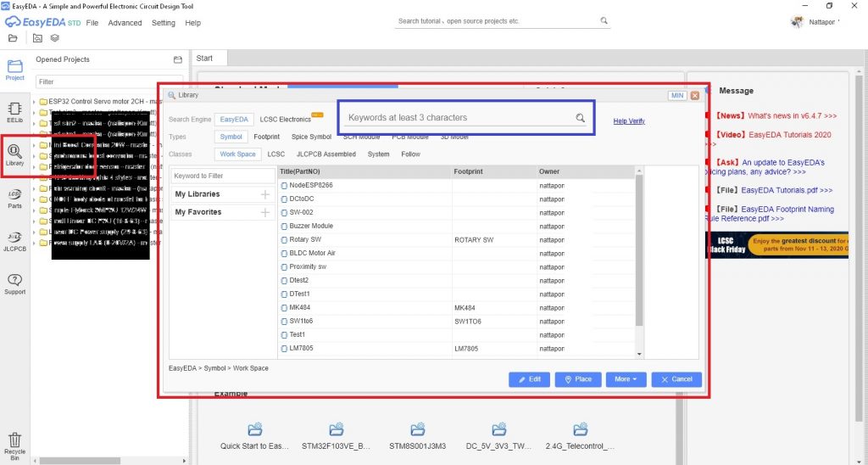Open the Help Verify link
Viewport: 868px width, 465px height.
pyautogui.click(x=629, y=120)
